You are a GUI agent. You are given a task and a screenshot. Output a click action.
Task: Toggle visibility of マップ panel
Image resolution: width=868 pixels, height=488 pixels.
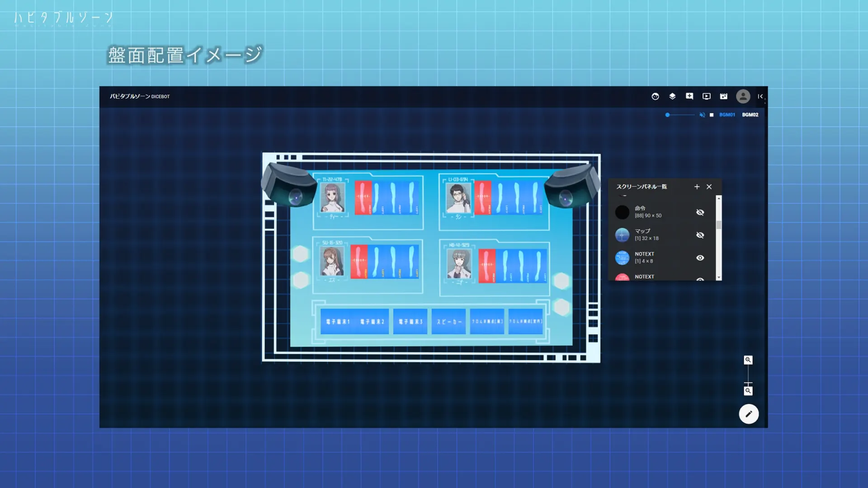tap(700, 235)
